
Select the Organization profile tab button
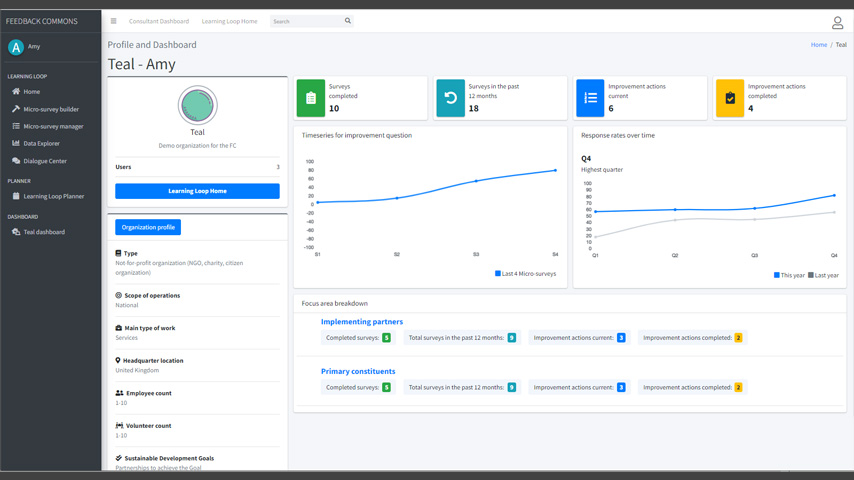tap(148, 227)
